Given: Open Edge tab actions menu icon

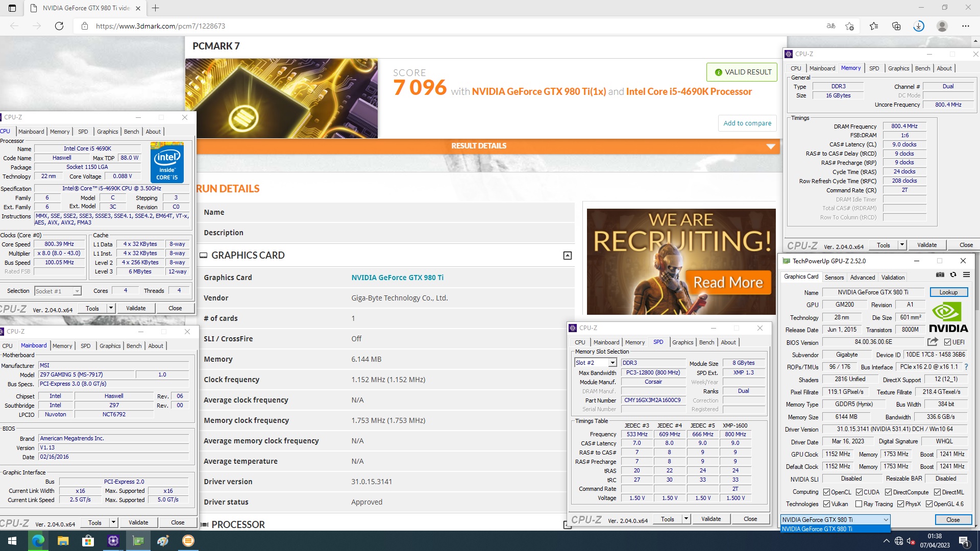Looking at the screenshot, I should pyautogui.click(x=12, y=8).
